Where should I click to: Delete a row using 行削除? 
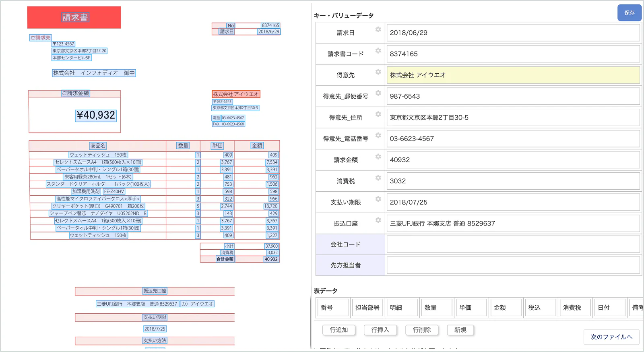point(422,330)
